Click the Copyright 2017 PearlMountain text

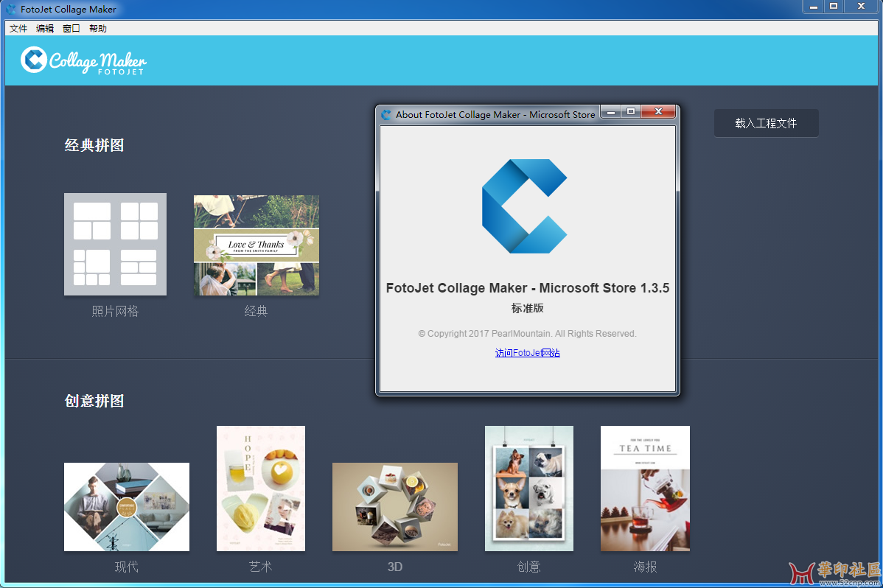click(x=527, y=334)
